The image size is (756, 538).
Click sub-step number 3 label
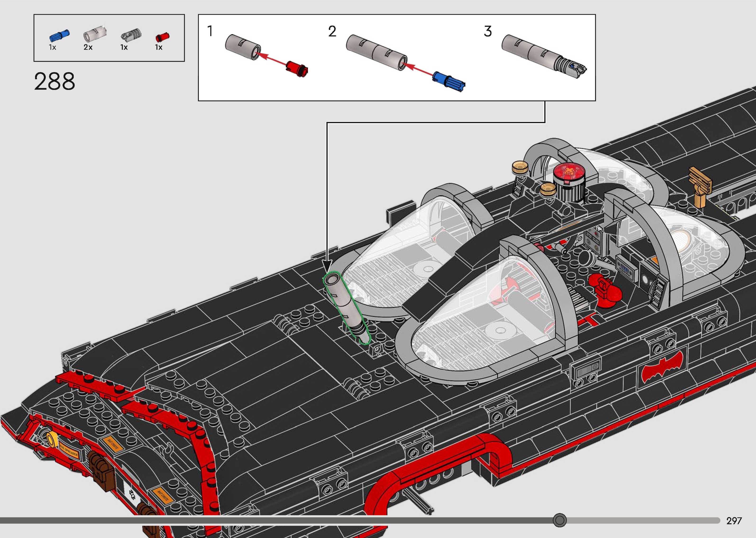click(488, 32)
